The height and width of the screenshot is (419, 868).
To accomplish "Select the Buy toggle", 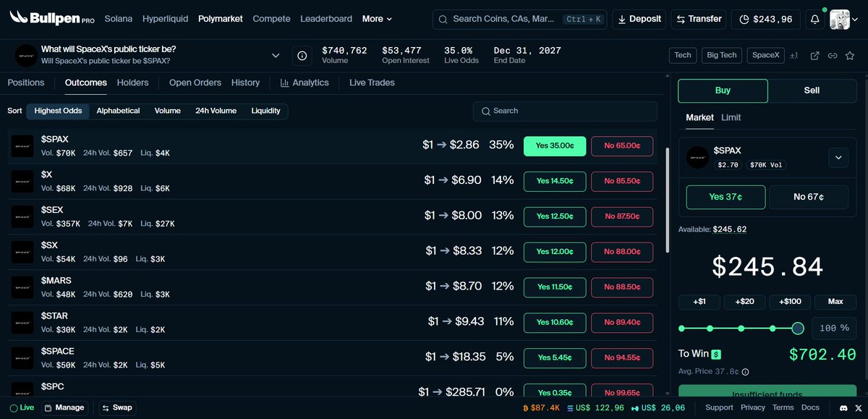I will [723, 90].
